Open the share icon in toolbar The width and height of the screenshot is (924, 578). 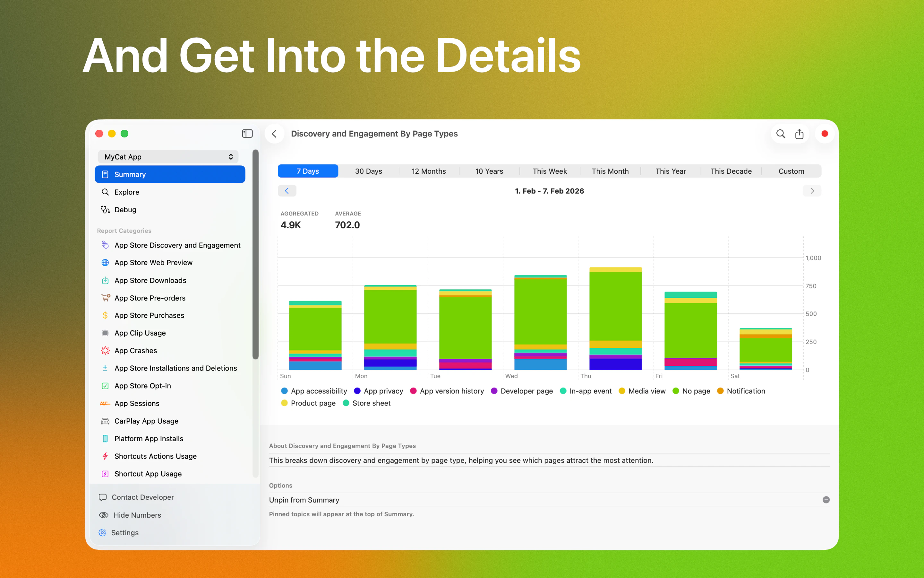799,134
